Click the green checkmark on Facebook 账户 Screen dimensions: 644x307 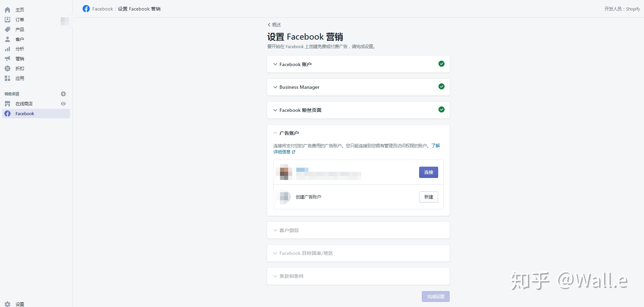click(x=442, y=64)
